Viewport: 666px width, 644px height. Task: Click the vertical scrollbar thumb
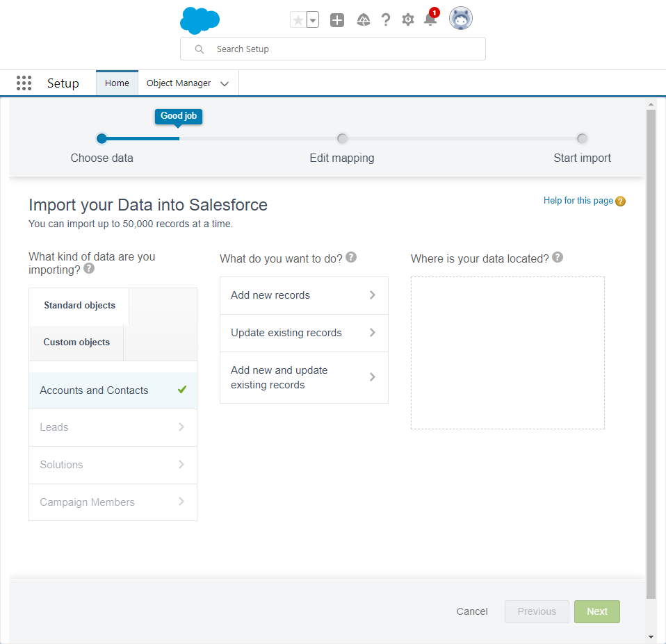point(651,354)
